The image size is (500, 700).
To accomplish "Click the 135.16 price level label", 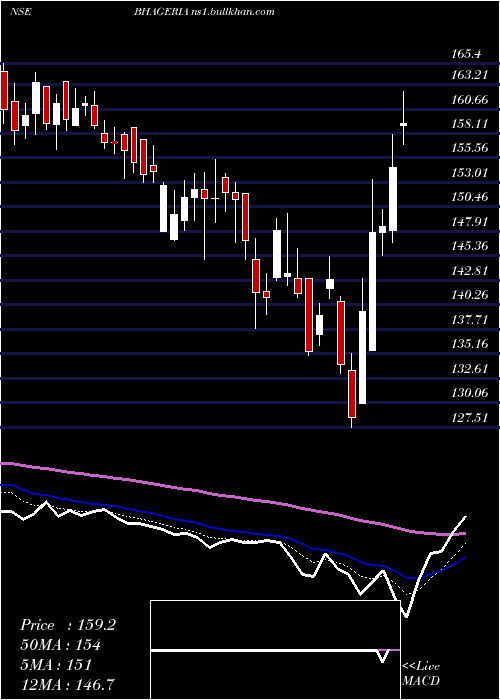I will (x=470, y=344).
